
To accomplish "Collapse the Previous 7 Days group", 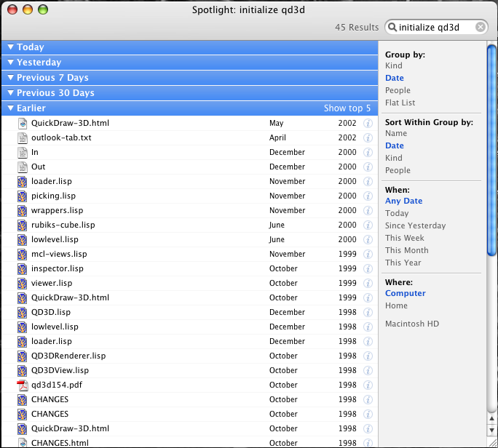I will [10, 77].
